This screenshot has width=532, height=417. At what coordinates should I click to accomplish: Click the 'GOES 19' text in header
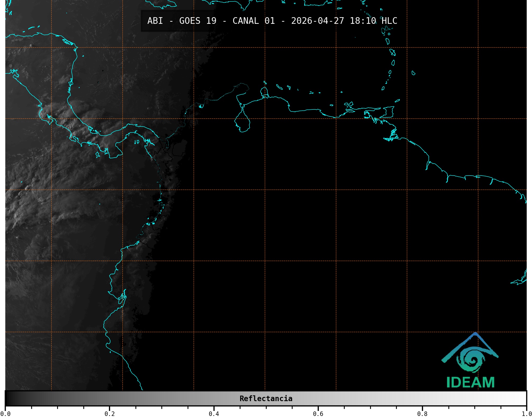coord(198,21)
